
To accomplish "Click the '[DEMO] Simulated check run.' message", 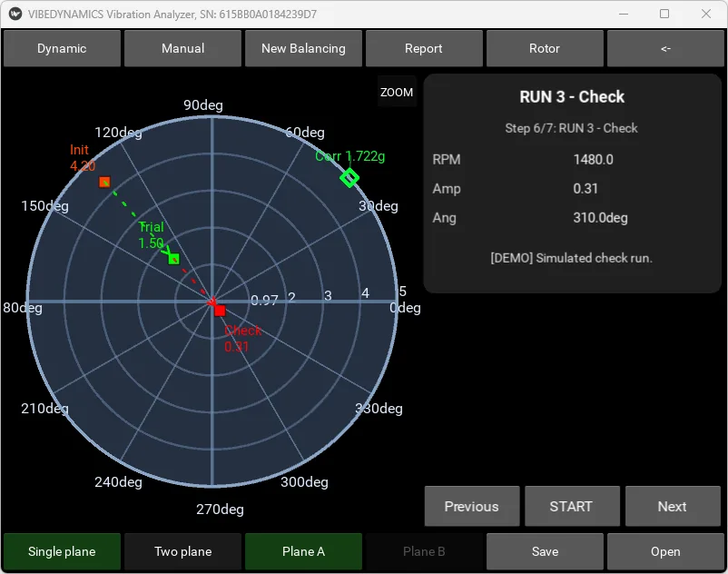I will click(x=571, y=258).
